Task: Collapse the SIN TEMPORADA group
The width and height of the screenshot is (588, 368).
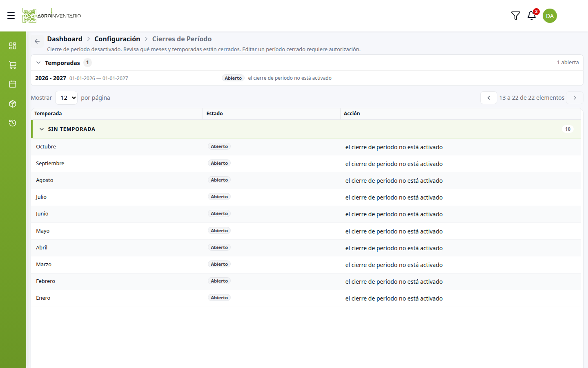Action: point(42,129)
